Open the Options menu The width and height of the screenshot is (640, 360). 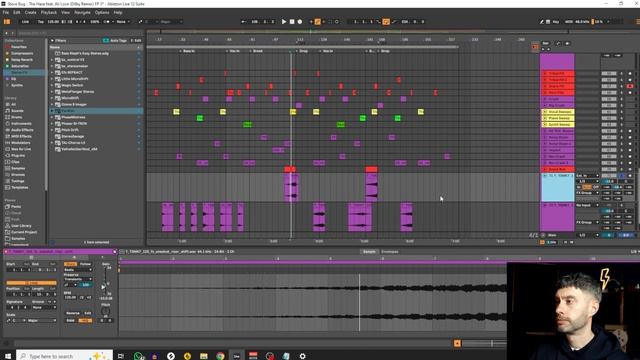(102, 13)
